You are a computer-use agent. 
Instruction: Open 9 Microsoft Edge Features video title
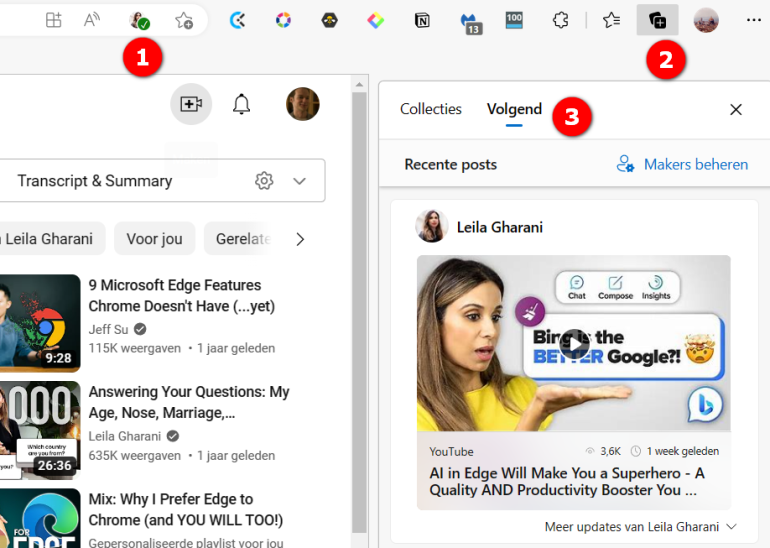pos(181,296)
